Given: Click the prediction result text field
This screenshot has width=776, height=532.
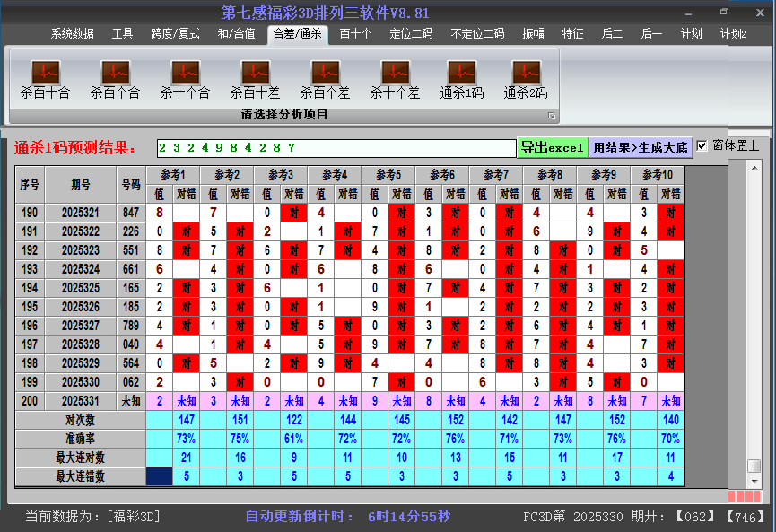Looking at the screenshot, I should click(x=336, y=147).
